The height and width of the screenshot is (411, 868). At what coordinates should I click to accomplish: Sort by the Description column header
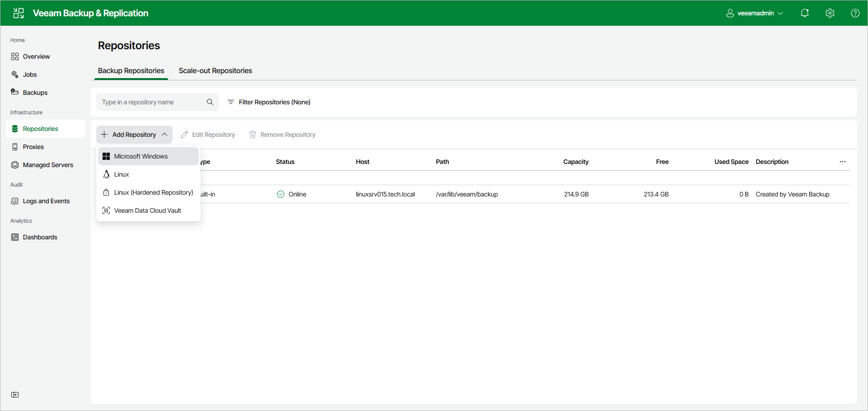point(772,162)
